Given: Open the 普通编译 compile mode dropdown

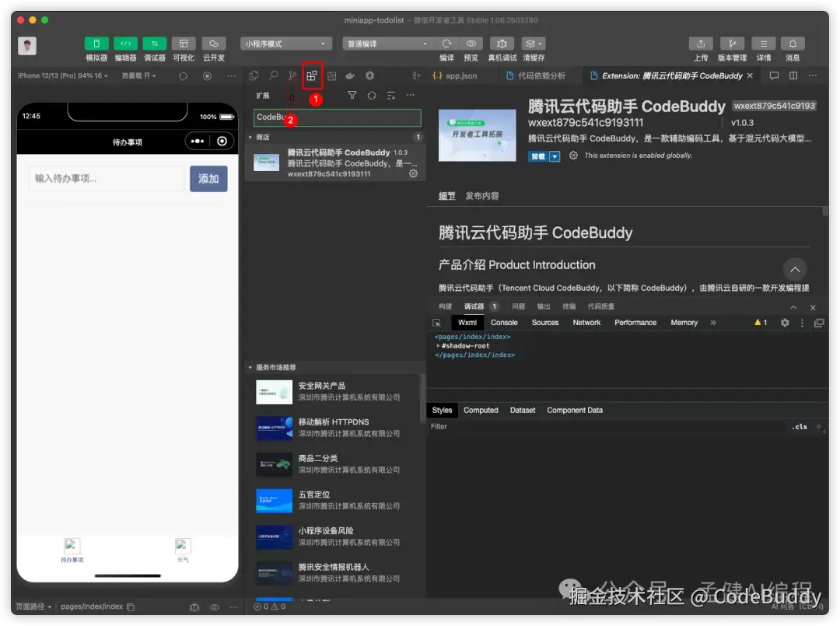Looking at the screenshot, I should (387, 44).
